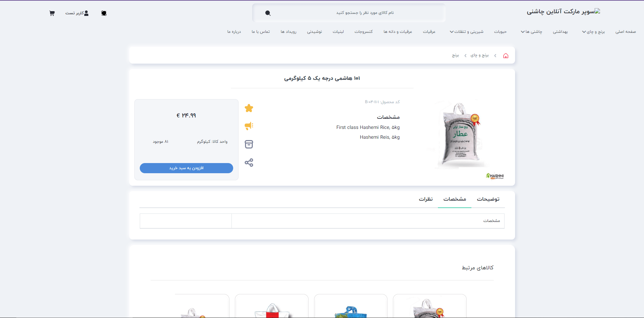The height and width of the screenshot is (318, 644).
Task: Open the shopping cart icon
Action: (52, 13)
